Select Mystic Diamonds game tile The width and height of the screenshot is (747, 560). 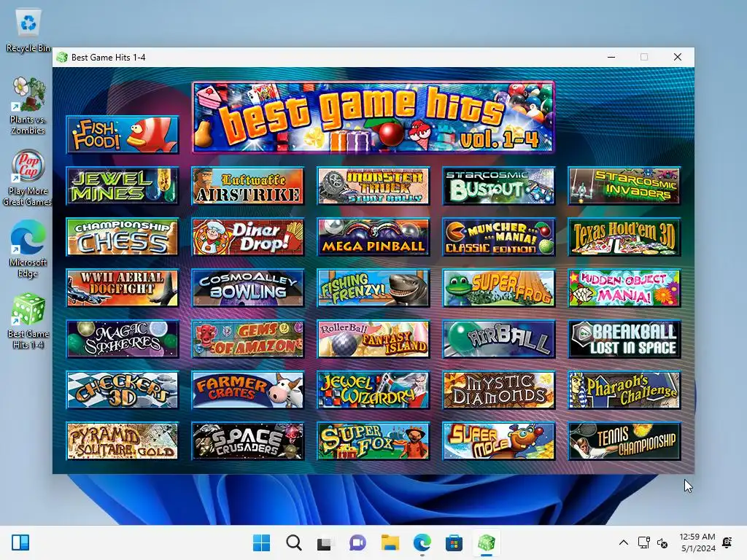pyautogui.click(x=499, y=390)
